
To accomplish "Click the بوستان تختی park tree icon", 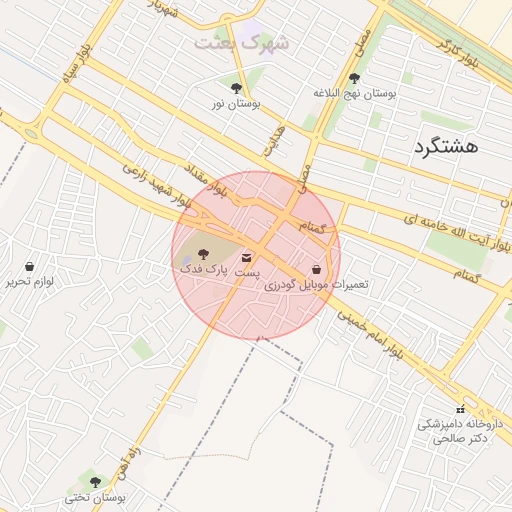I will point(95,482).
